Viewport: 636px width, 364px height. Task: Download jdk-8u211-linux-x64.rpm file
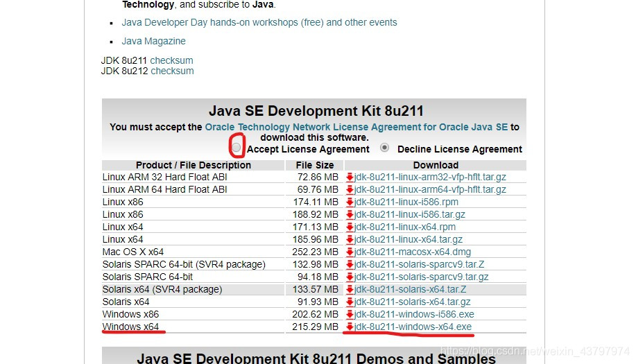(405, 227)
